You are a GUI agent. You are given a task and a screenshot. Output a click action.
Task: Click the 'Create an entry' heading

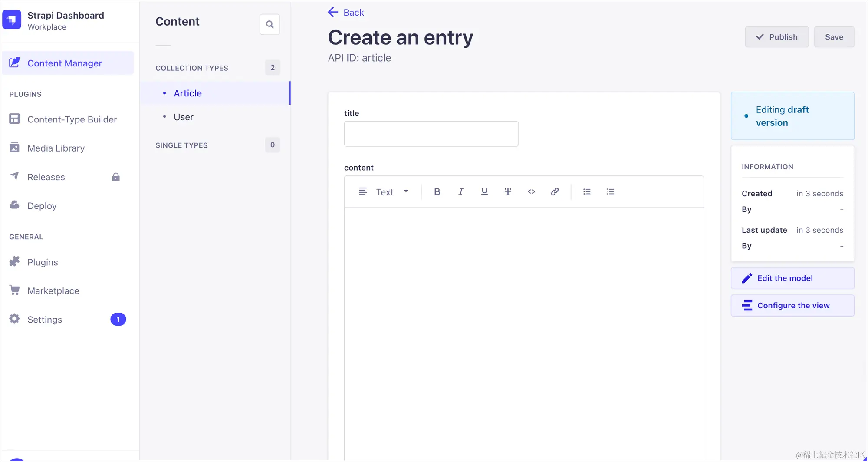click(x=401, y=37)
